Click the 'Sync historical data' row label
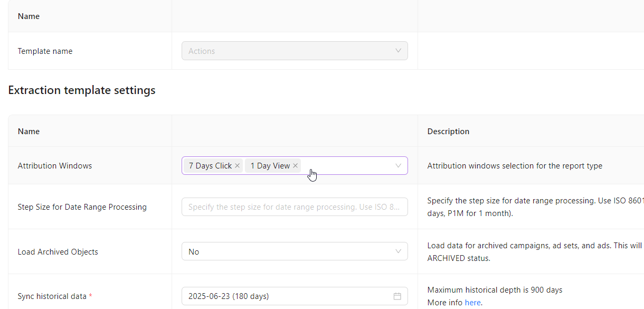This screenshot has width=644, height=309. pos(52,296)
